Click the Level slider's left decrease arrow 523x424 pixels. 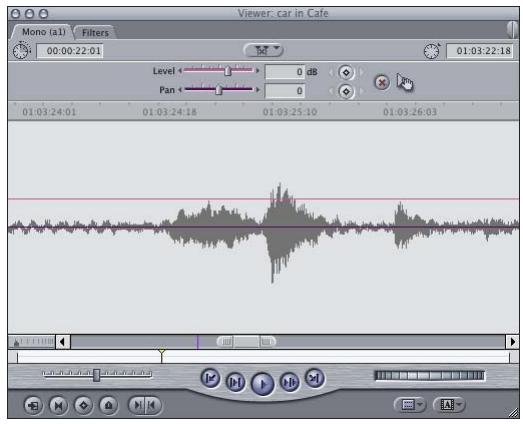[180, 71]
